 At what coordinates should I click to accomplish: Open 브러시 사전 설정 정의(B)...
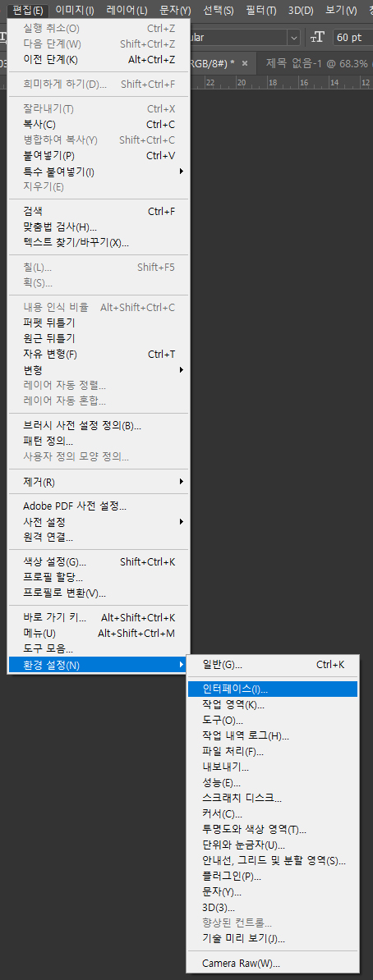pyautogui.click(x=99, y=426)
